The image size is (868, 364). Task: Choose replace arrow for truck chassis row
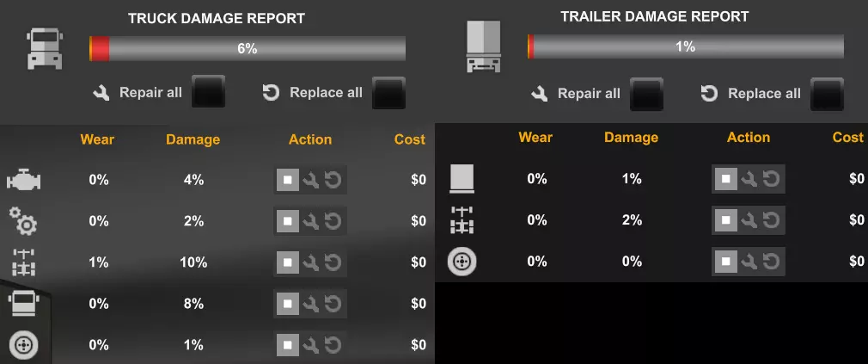(333, 262)
